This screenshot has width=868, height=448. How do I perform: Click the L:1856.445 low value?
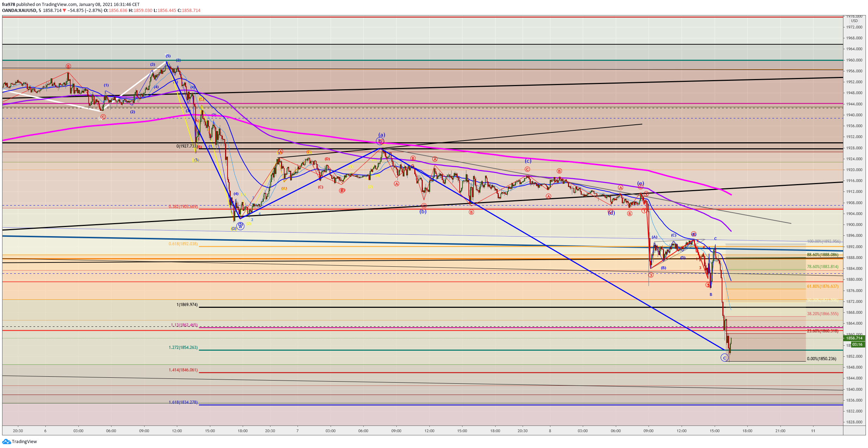165,11
